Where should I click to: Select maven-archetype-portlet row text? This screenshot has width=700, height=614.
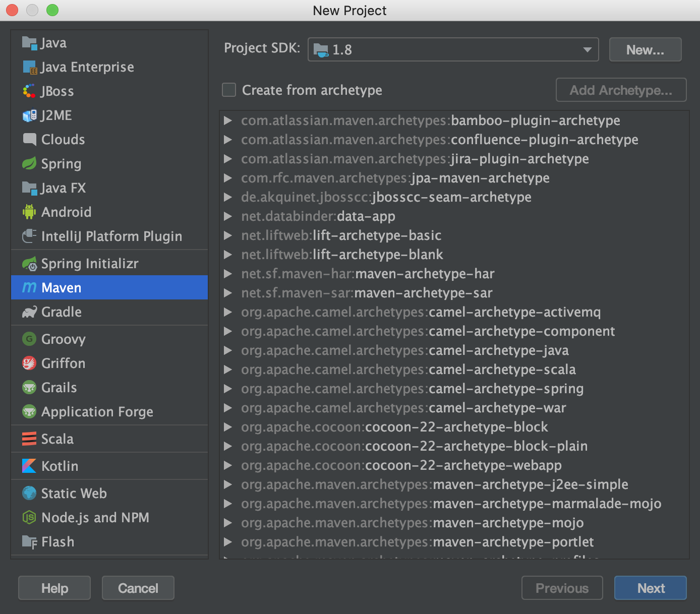pos(418,542)
